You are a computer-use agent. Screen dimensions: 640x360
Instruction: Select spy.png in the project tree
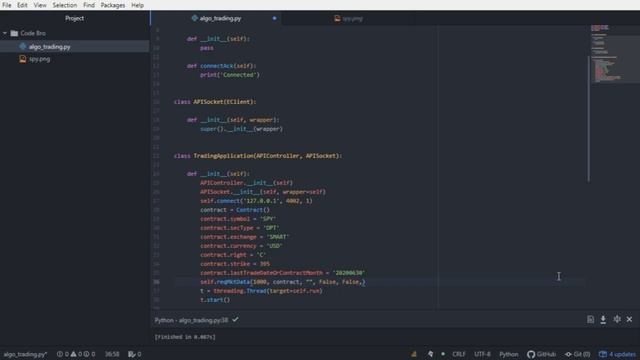tap(40, 59)
